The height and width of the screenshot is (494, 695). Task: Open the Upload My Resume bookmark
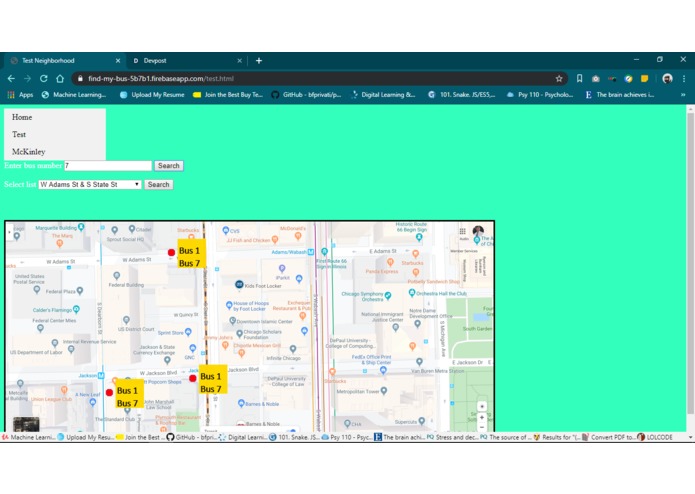[152, 94]
